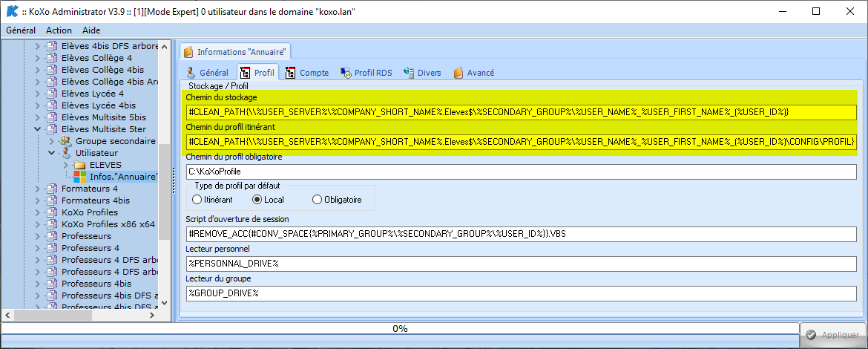Click the group icon next to Groupe secondaire
The width and height of the screenshot is (868, 349).
[66, 140]
